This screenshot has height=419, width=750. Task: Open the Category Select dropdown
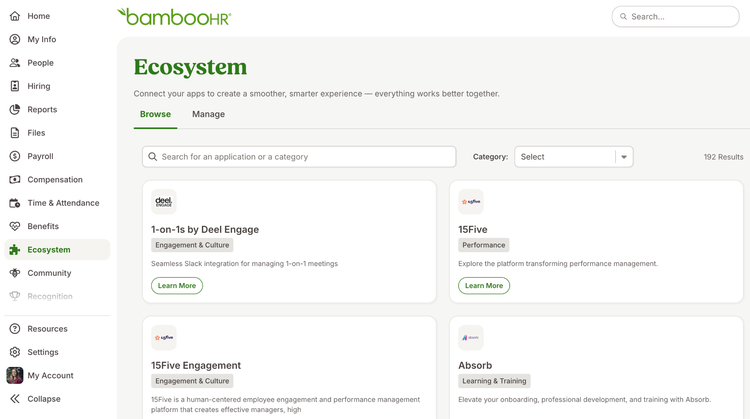click(574, 157)
